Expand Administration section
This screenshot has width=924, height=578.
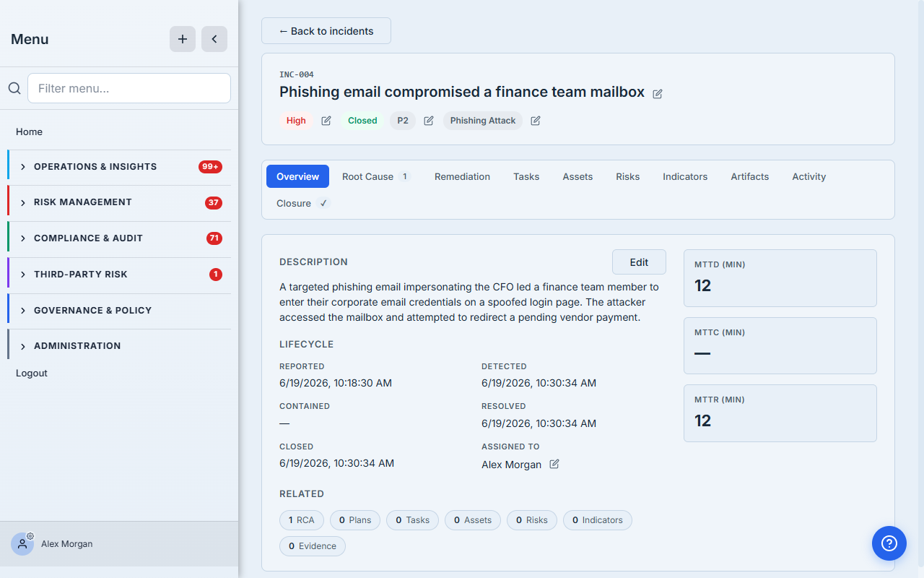pyautogui.click(x=119, y=346)
